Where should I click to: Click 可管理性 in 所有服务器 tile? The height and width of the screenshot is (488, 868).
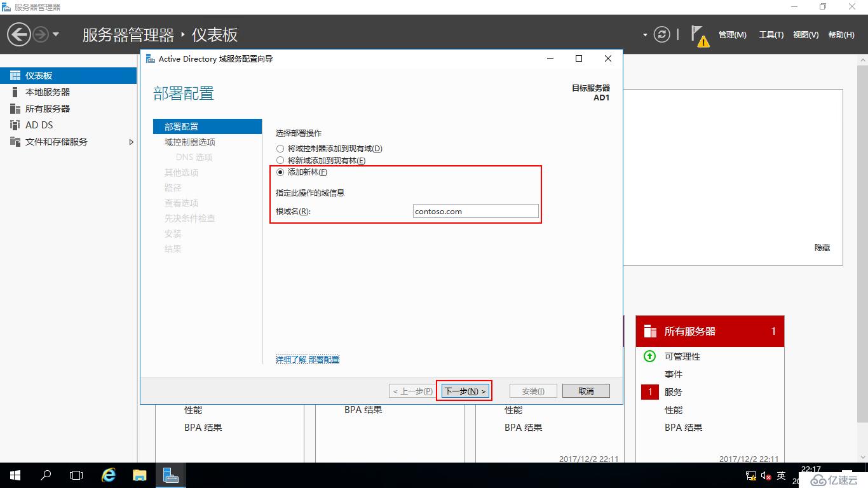(682, 356)
